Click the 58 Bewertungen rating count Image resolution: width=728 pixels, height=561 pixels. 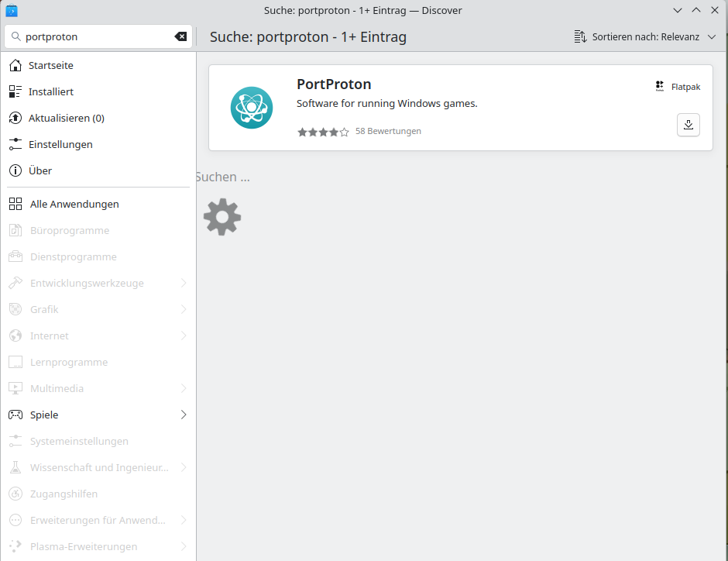(388, 132)
